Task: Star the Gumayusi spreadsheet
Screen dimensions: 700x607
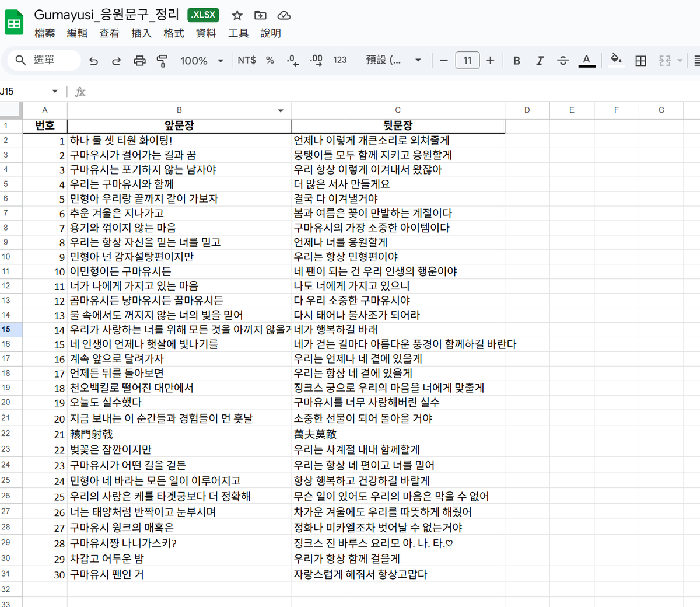Action: [x=237, y=16]
